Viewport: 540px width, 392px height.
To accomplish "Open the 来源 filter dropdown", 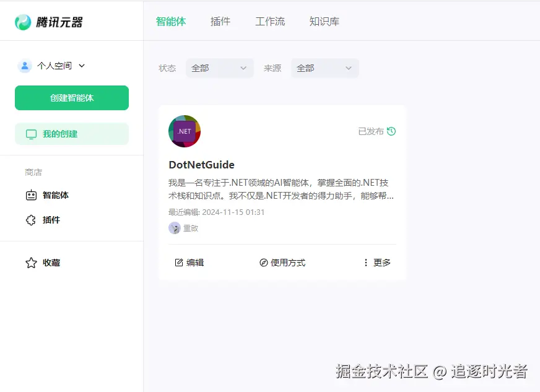I will (x=324, y=68).
